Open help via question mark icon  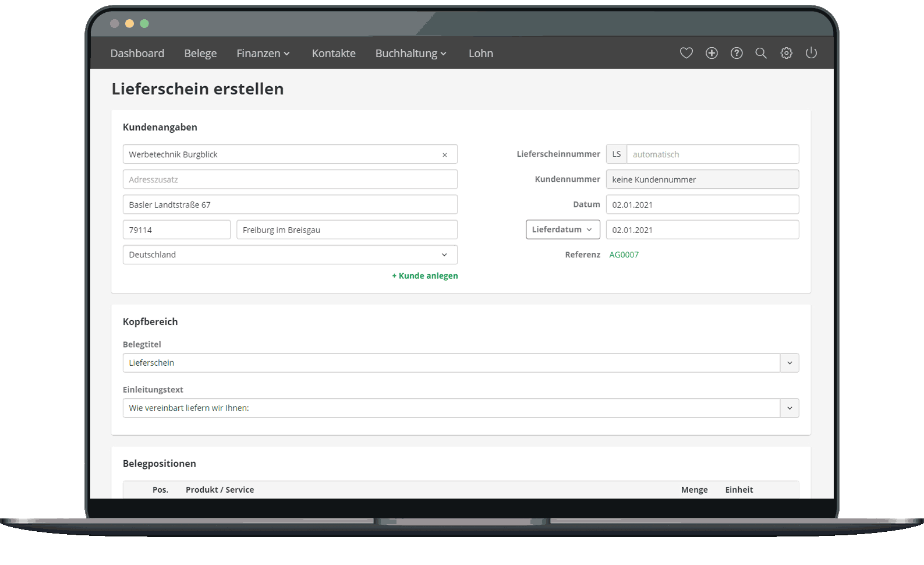pyautogui.click(x=737, y=53)
